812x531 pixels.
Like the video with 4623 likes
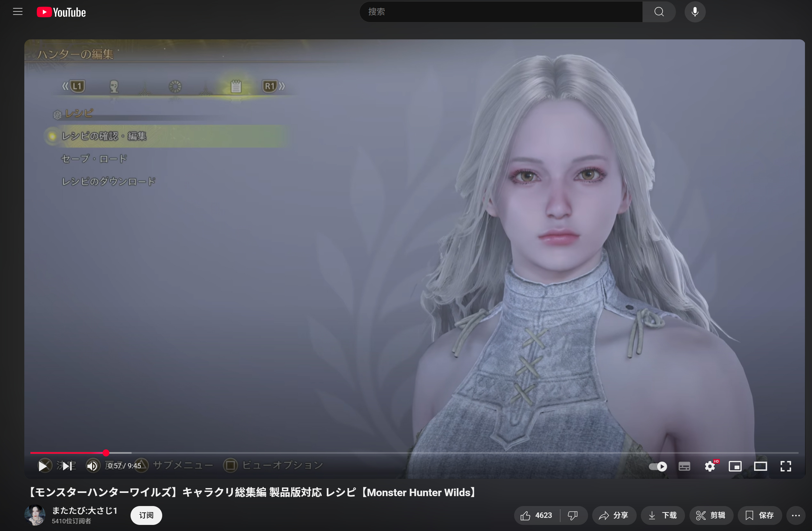coord(537,516)
